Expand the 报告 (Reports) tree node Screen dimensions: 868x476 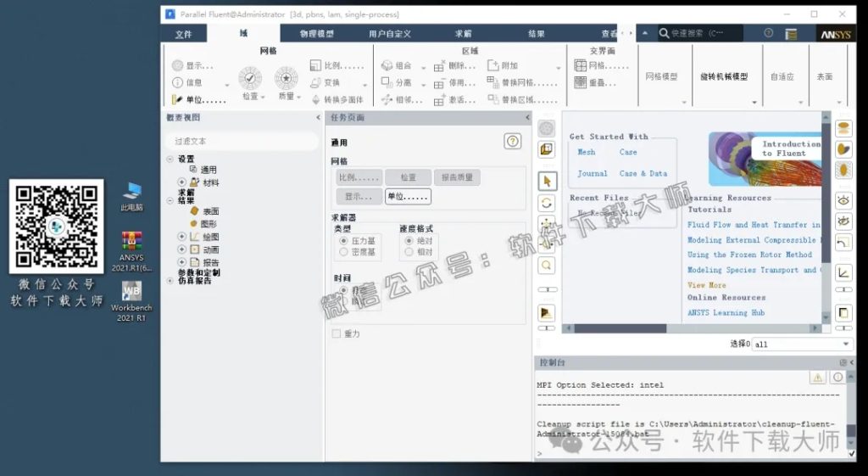(x=181, y=262)
